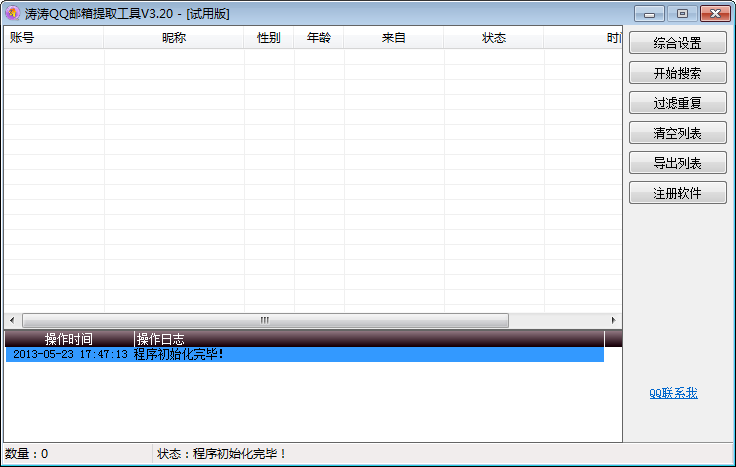Maximize the application window
Viewport: 736px width, 467px height.
point(682,14)
